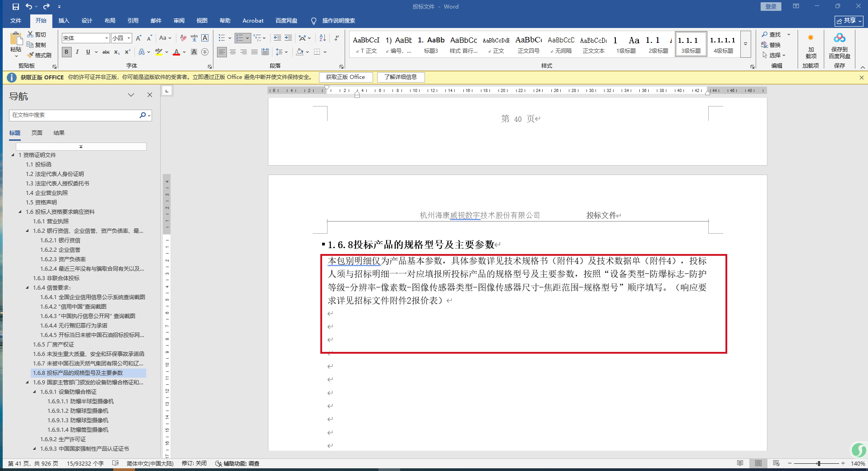Open the 文件 file tab
Screen dimensions: 868x471
[x=16, y=21]
